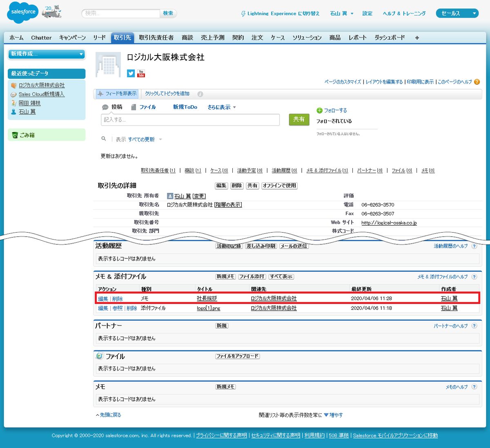Click the 記入する post text field

pos(190,120)
